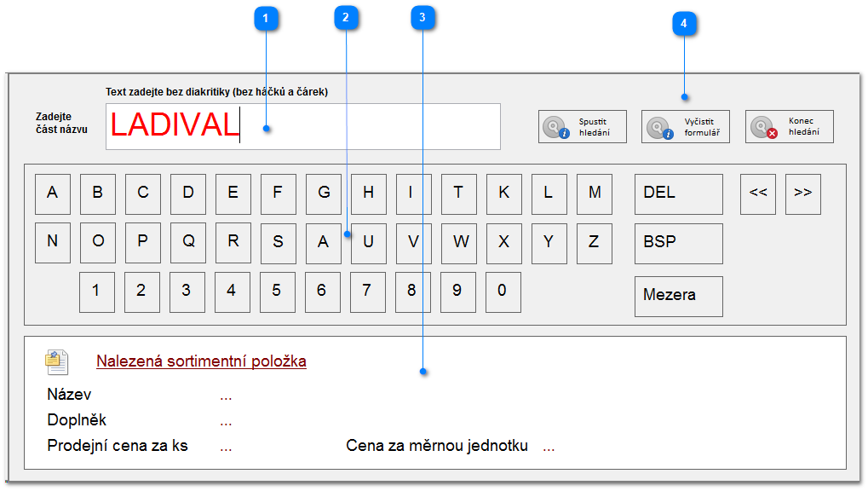Insert a space with the Mezera key
The image size is (868, 491).
pyautogui.click(x=679, y=297)
